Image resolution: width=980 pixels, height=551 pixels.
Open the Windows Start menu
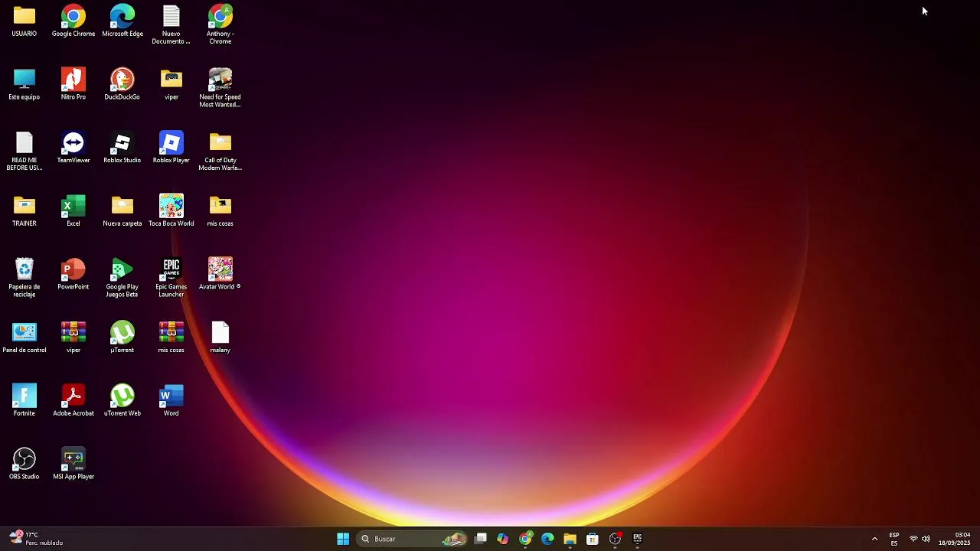click(343, 539)
